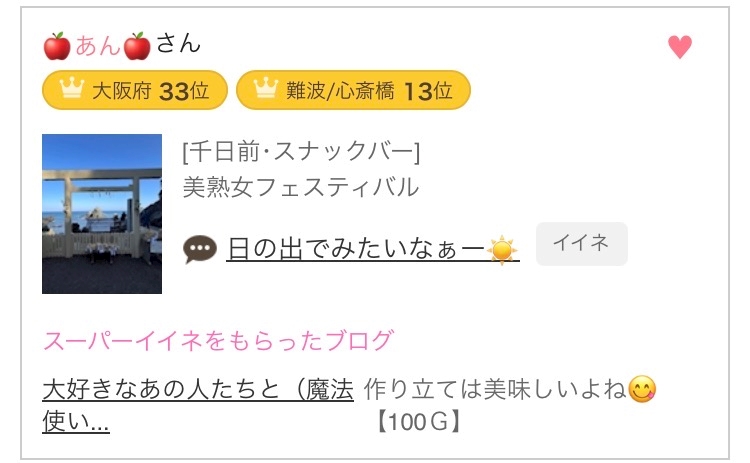
Task: Open the 日の出でみたいなぁー post link
Action: (356, 247)
